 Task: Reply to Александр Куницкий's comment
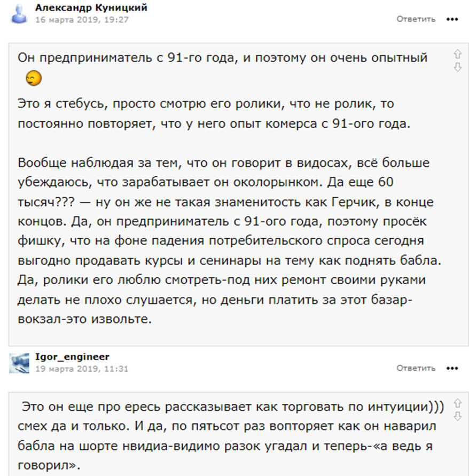(x=416, y=19)
